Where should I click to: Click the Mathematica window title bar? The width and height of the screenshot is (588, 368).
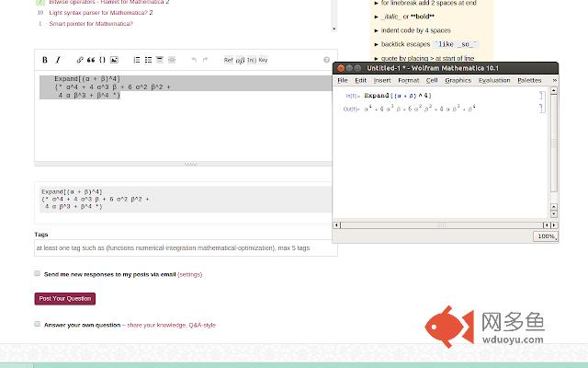click(x=446, y=68)
